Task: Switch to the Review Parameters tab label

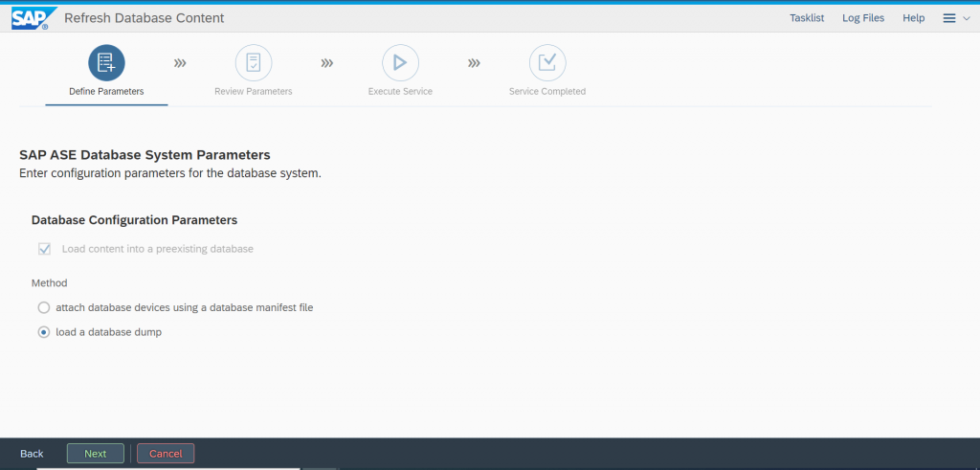Action: (253, 91)
